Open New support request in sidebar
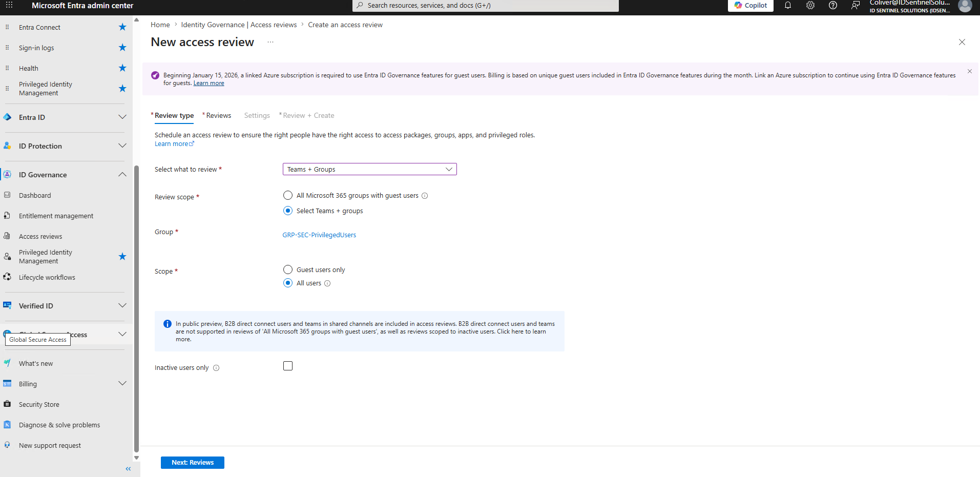 pos(50,446)
